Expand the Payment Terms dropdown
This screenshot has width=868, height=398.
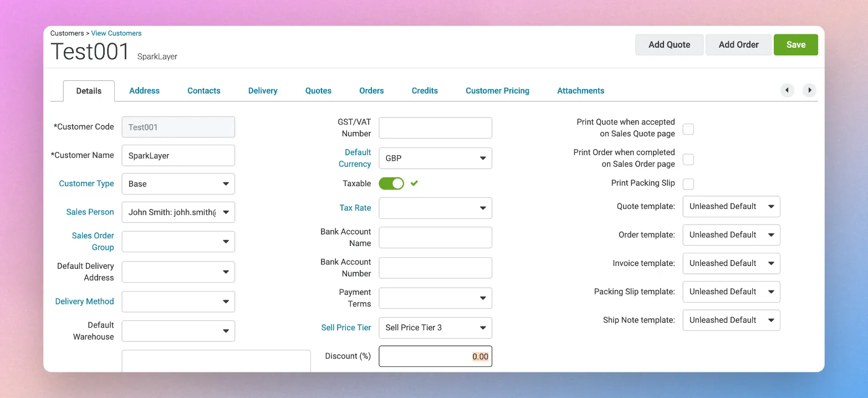click(436, 298)
